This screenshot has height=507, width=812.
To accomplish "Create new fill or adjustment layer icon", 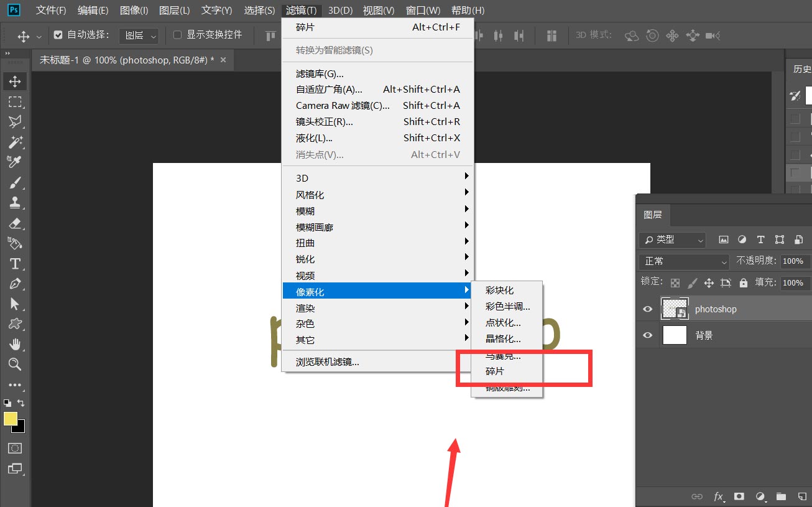I will point(760,496).
